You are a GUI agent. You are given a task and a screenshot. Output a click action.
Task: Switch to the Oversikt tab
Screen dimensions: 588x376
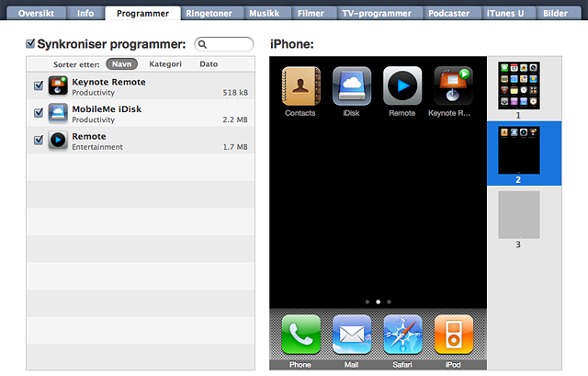tap(36, 14)
